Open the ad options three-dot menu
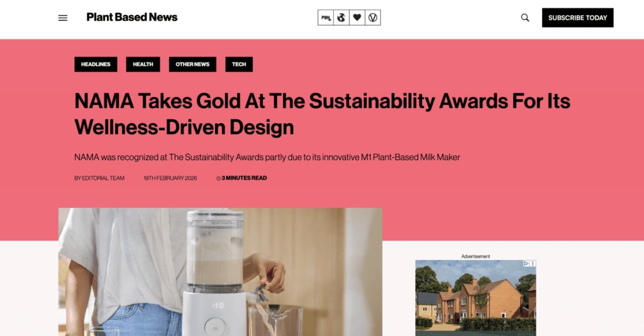The width and height of the screenshot is (644, 336). 533,263
